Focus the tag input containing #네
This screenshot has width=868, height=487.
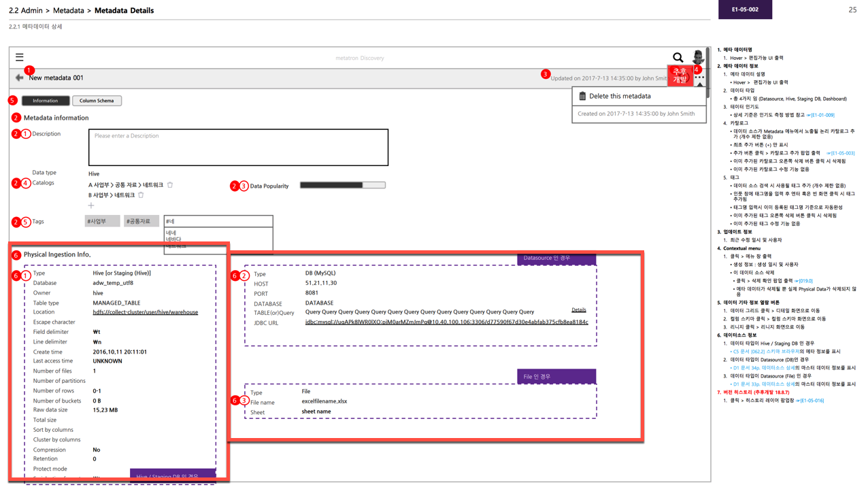click(x=218, y=222)
